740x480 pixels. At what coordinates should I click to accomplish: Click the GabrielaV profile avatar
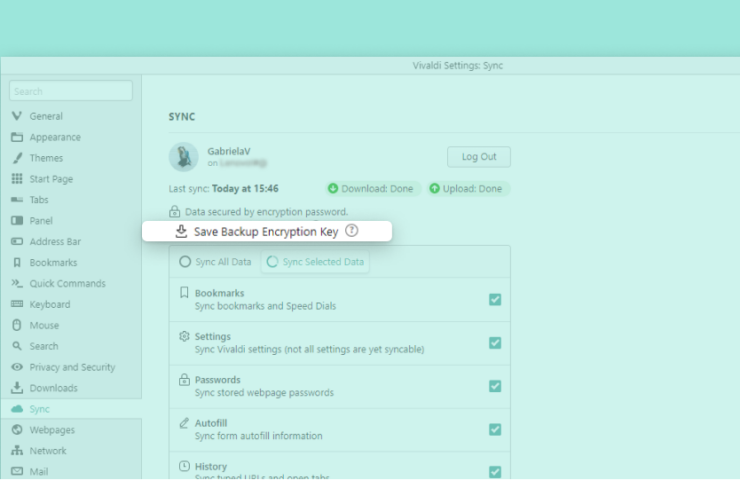184,157
